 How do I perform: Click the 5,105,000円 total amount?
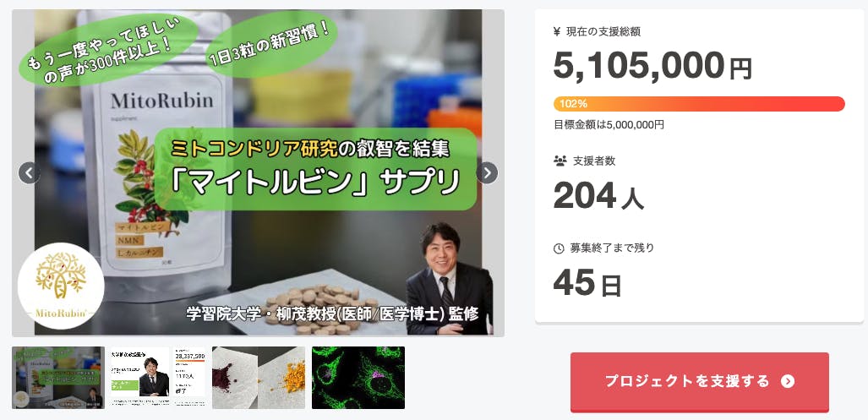pos(652,66)
